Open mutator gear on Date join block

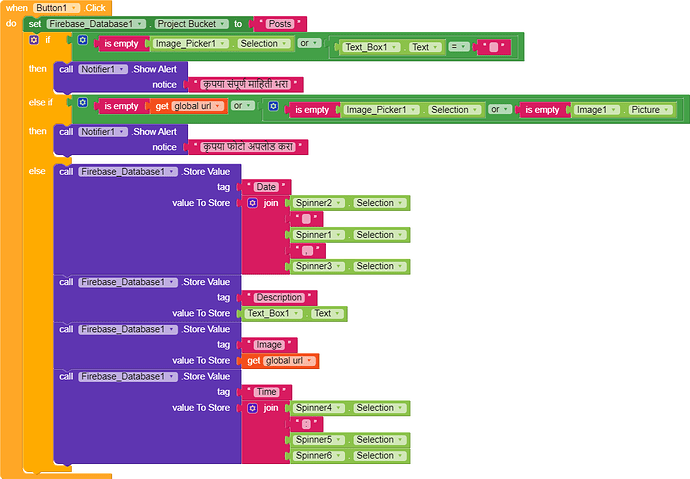tap(253, 203)
